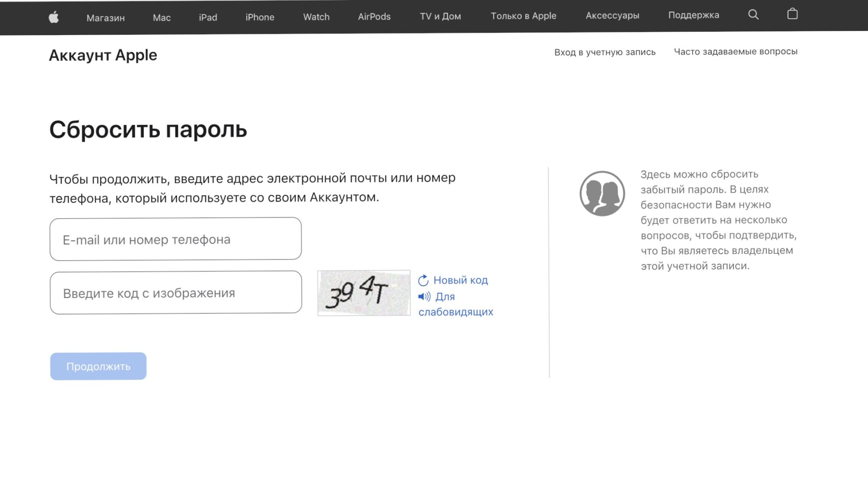
Task: Click the Продолжить button
Action: tap(98, 366)
